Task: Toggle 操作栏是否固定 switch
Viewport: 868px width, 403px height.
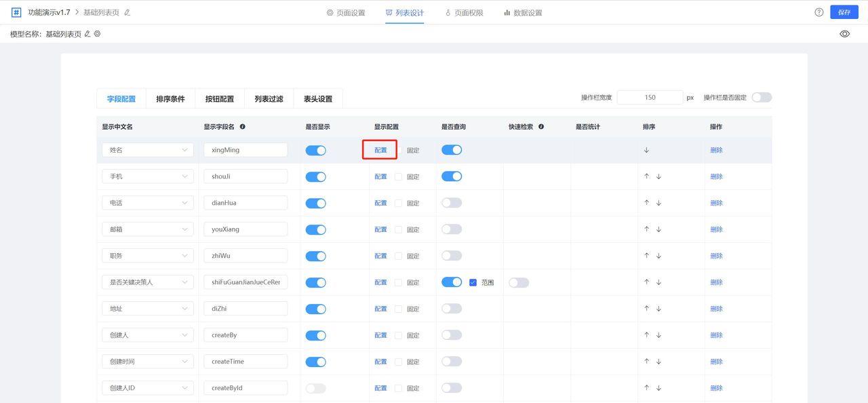Action: click(x=761, y=97)
